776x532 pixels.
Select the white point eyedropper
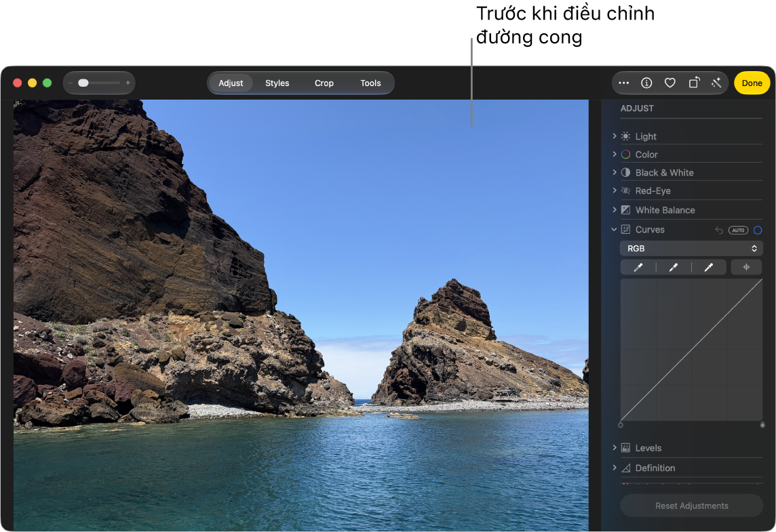pos(709,267)
